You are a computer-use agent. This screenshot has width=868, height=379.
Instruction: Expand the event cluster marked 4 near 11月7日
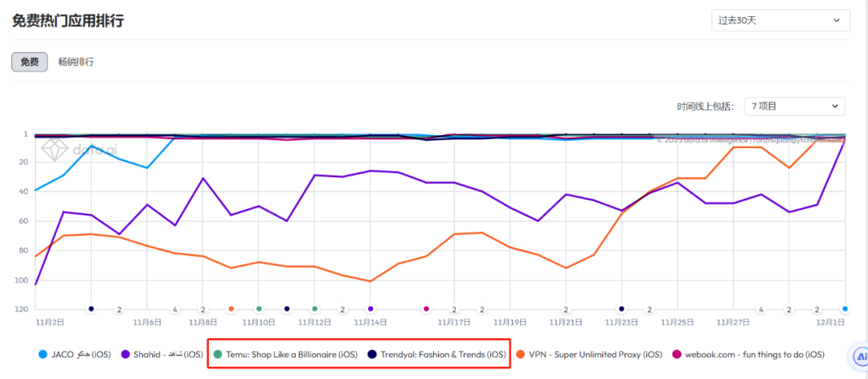tap(175, 309)
